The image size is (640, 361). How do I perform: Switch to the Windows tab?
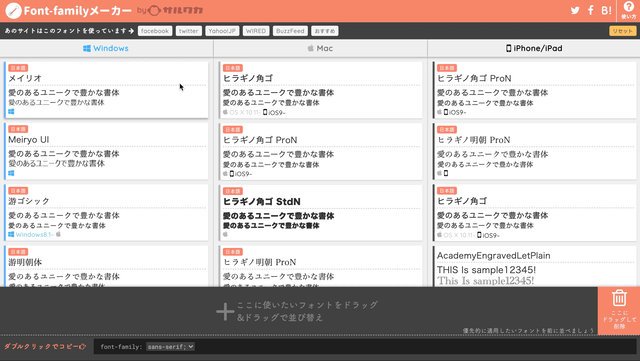click(106, 48)
